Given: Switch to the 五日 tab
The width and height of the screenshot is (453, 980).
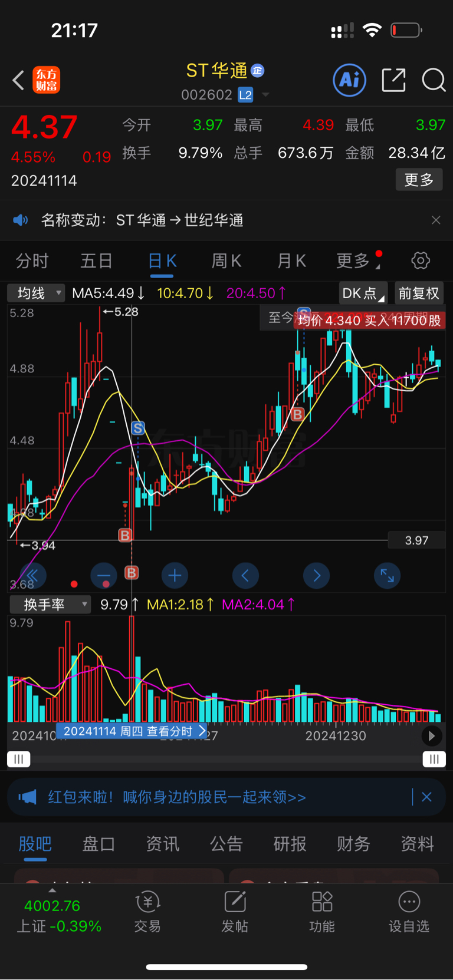Looking at the screenshot, I should point(96,261).
